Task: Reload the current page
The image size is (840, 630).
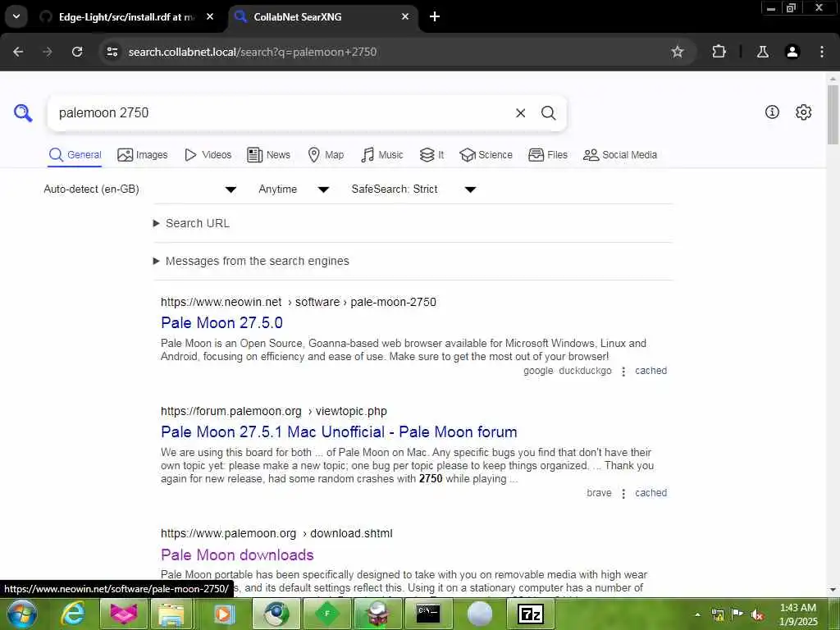Action: [x=77, y=52]
